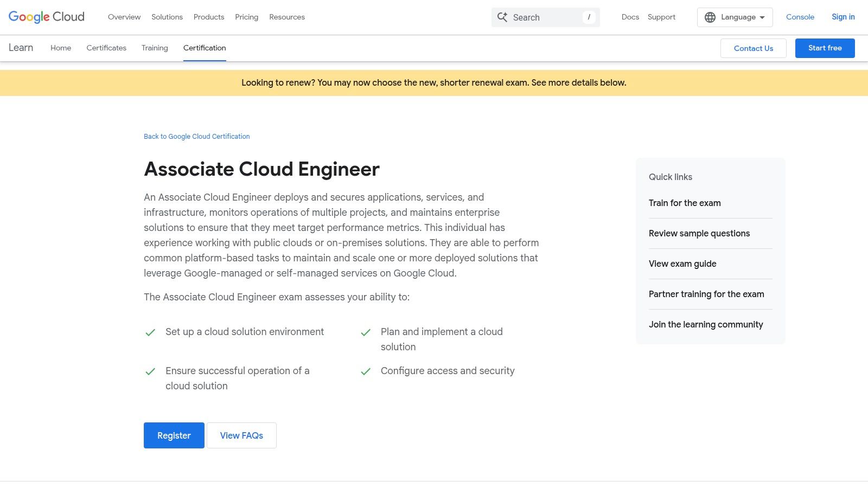The width and height of the screenshot is (868, 488).
Task: Click the Register button
Action: pos(174,435)
